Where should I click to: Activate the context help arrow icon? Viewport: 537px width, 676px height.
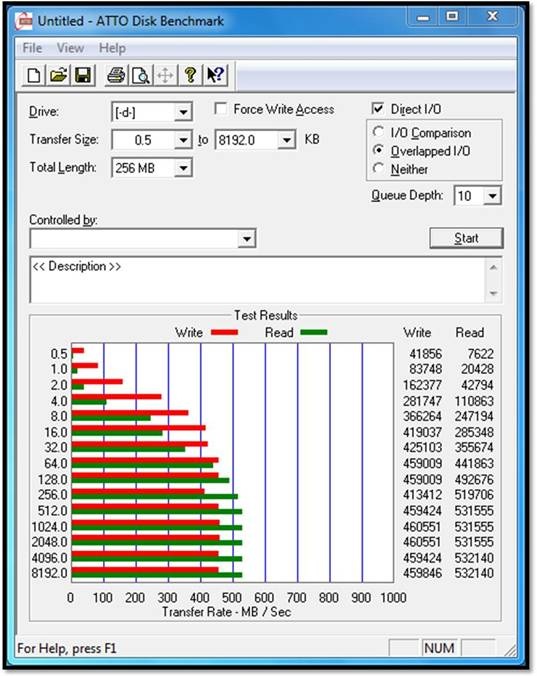pos(215,75)
